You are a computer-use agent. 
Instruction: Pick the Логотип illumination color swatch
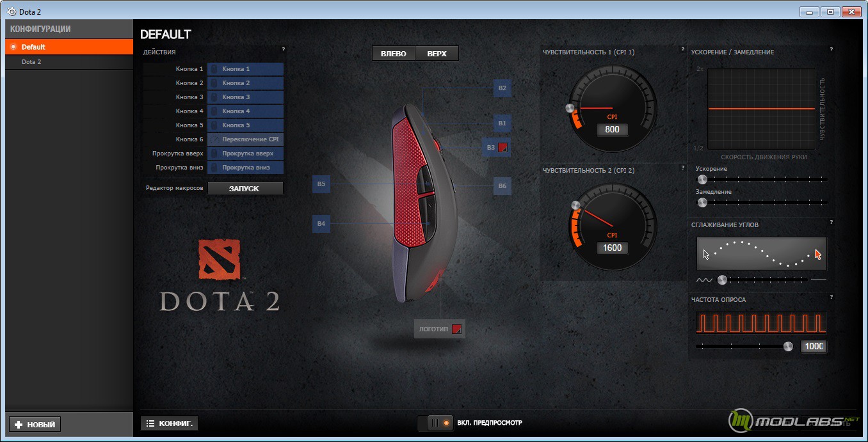(456, 329)
